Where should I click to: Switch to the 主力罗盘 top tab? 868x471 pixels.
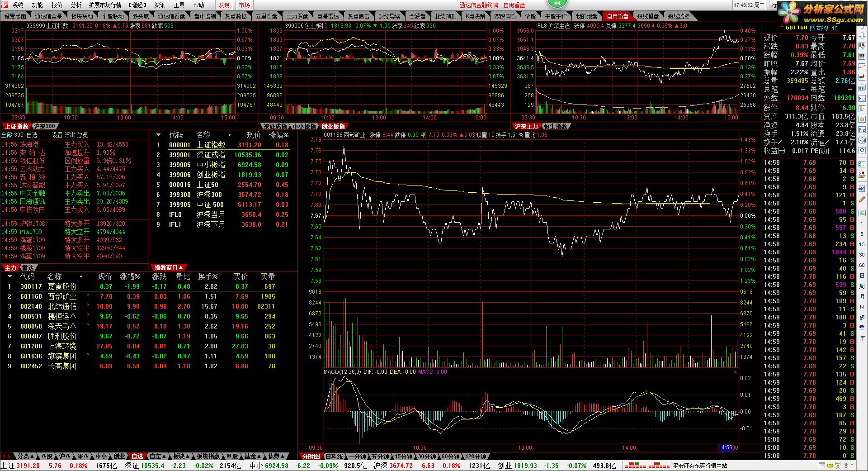(297, 16)
